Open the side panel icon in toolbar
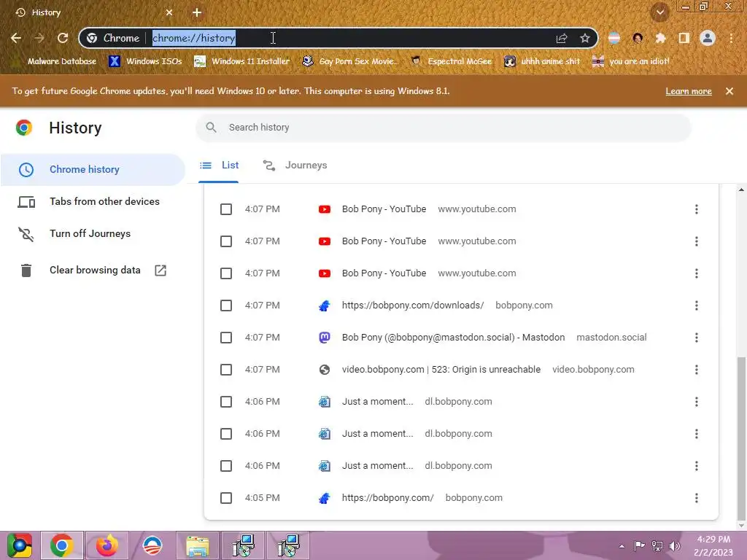This screenshot has height=560, width=747. coord(684,38)
